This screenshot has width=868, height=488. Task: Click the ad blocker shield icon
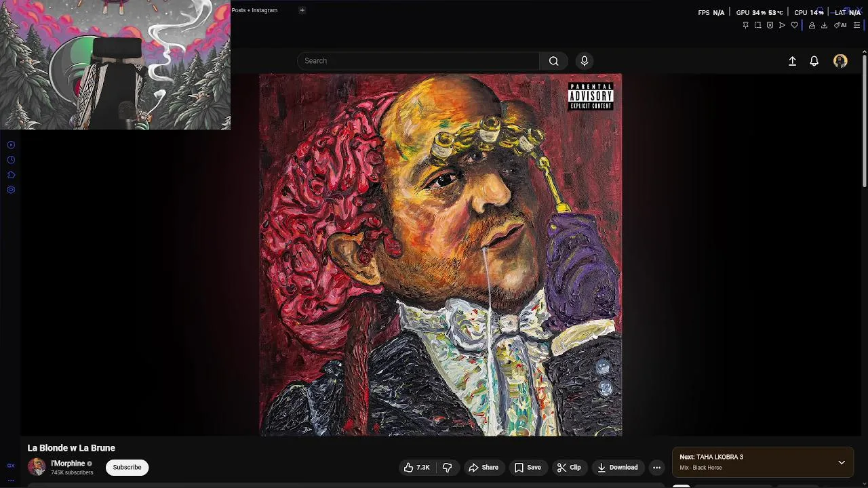click(770, 25)
